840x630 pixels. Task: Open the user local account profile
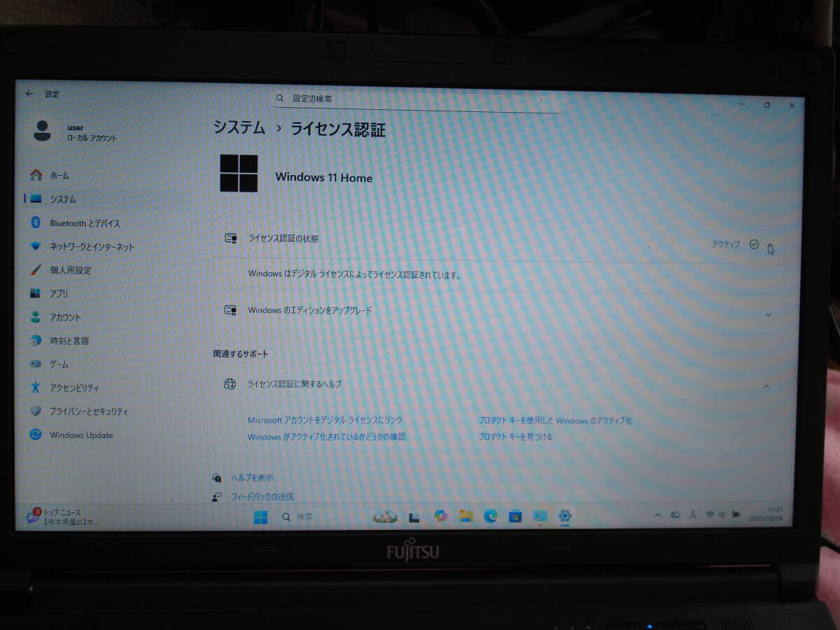[76, 132]
